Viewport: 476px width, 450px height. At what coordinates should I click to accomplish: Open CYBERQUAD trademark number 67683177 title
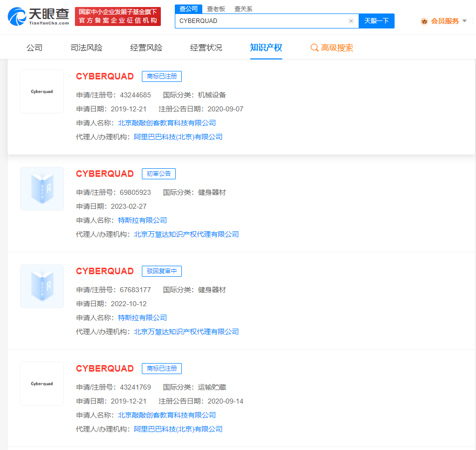(105, 271)
